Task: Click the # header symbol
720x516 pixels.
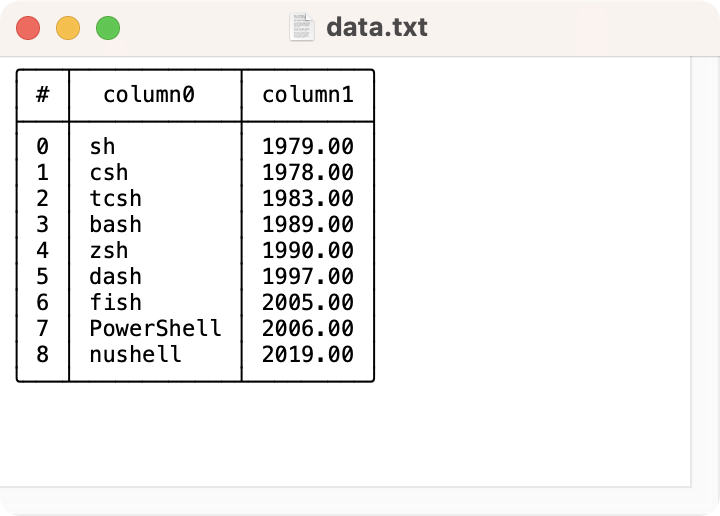Action: [x=42, y=95]
